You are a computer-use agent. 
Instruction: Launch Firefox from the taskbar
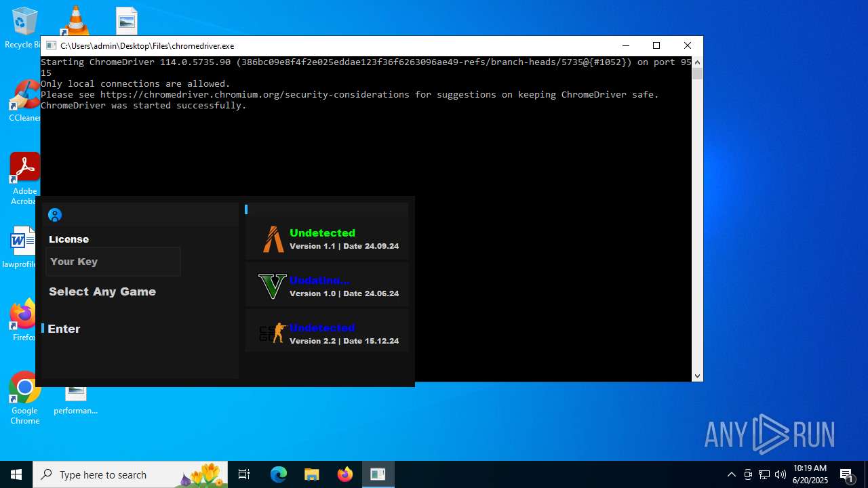(345, 474)
